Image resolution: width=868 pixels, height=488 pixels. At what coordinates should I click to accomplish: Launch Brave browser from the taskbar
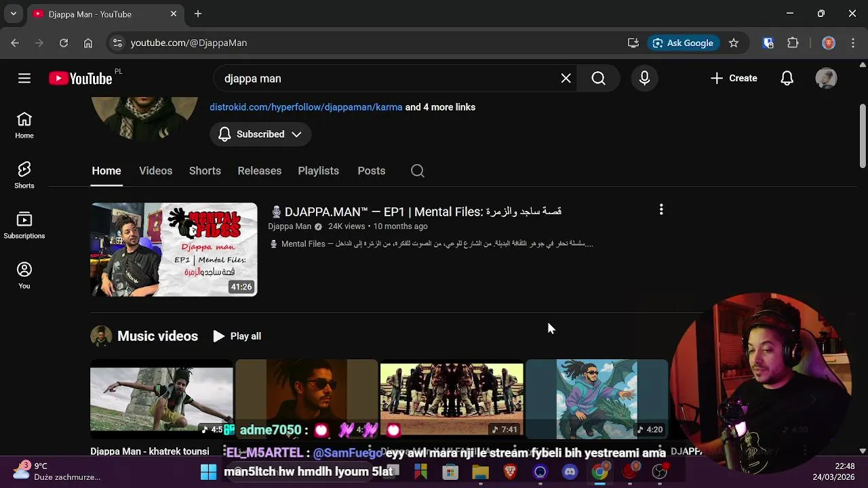pos(510,472)
